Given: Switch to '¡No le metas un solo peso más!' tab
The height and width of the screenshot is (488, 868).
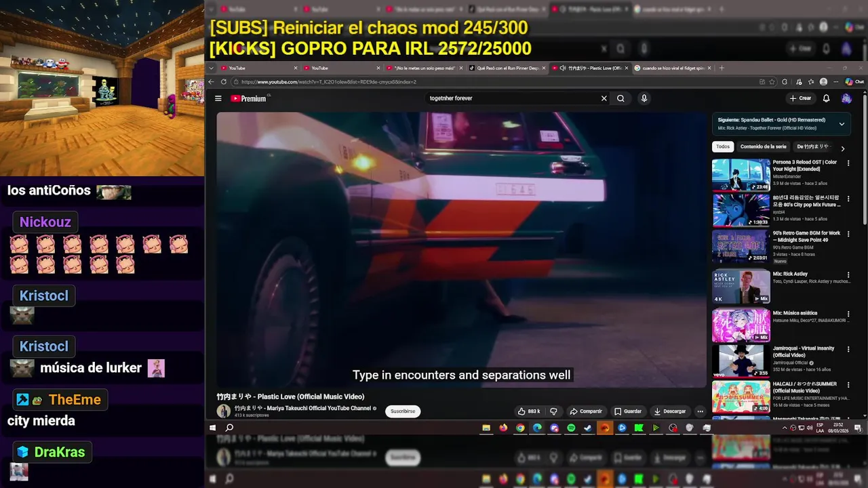Looking at the screenshot, I should tap(424, 68).
